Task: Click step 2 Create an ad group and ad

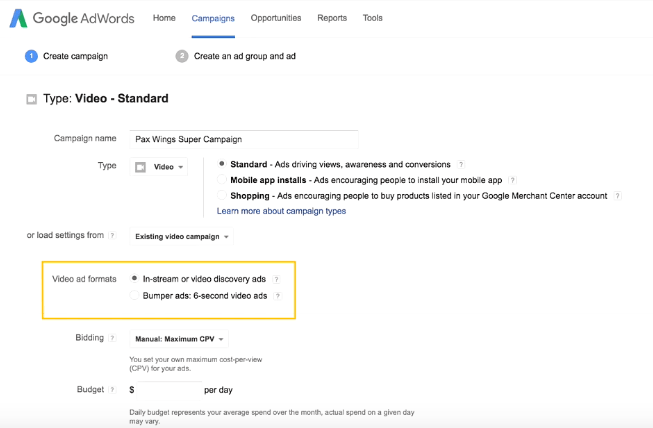Action: coord(235,56)
